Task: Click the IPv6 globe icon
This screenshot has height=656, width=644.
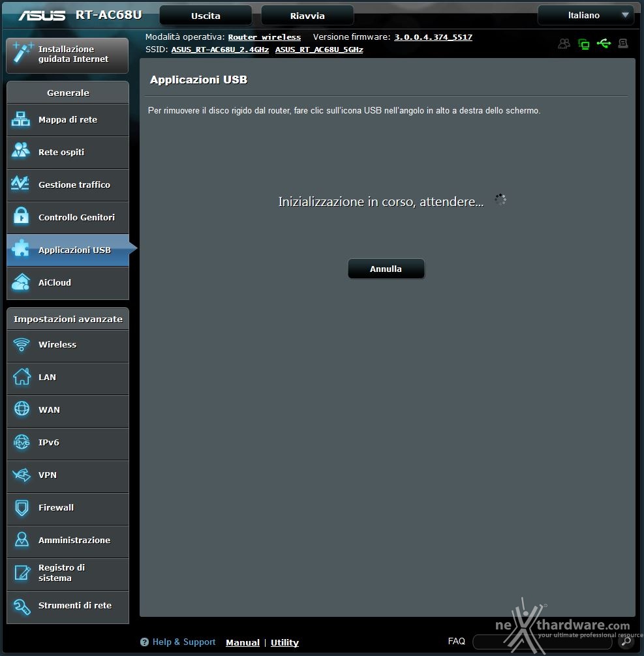Action: pos(22,442)
